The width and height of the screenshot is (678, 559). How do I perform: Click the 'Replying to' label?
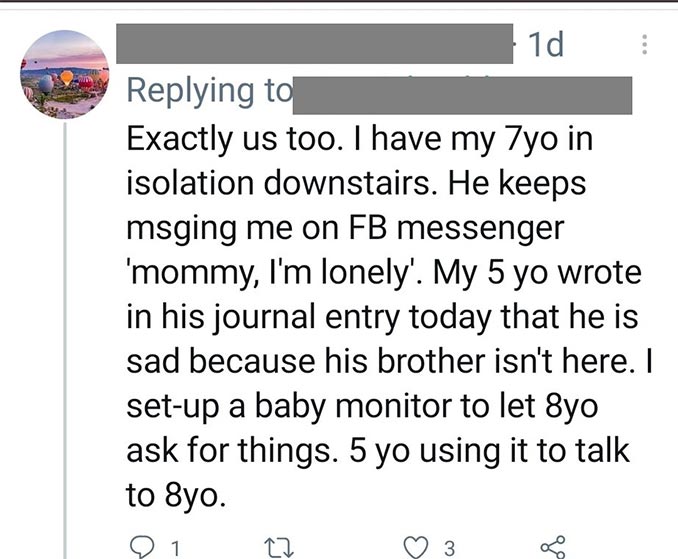point(204,91)
